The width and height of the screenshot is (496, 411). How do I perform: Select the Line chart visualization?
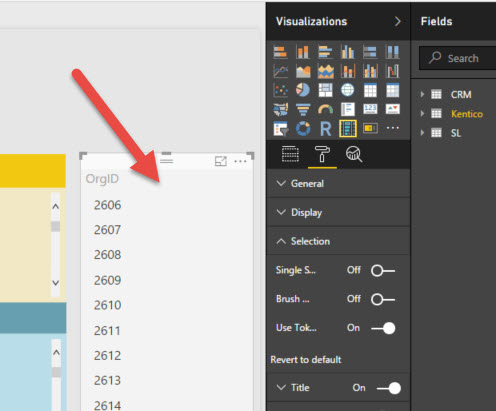coord(280,71)
